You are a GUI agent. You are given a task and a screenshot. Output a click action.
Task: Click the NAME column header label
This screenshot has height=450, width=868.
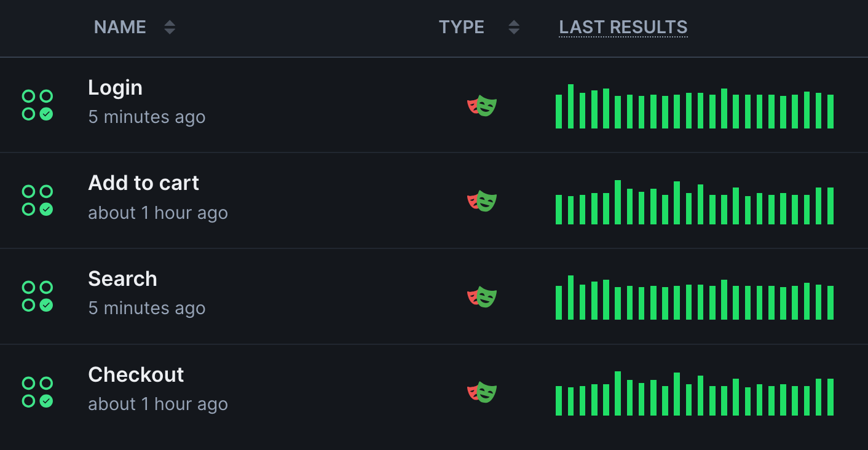[120, 26]
